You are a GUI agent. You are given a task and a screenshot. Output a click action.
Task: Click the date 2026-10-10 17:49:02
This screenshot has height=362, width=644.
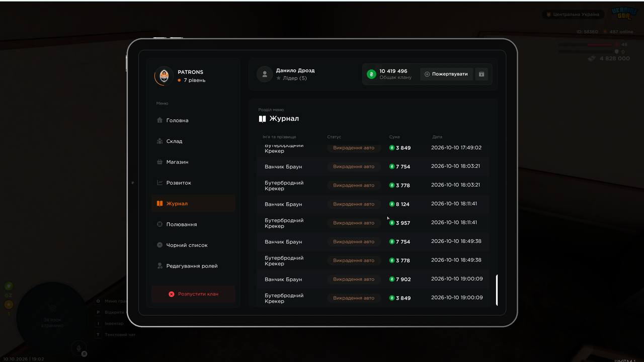456,148
